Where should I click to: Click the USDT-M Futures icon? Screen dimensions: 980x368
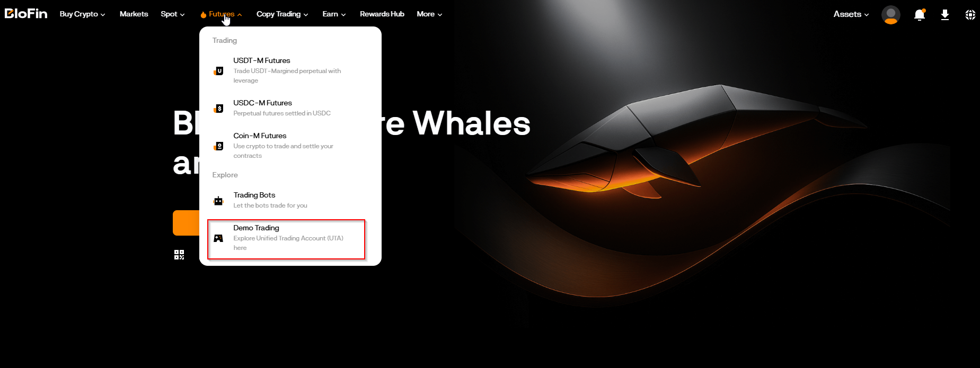pos(218,71)
